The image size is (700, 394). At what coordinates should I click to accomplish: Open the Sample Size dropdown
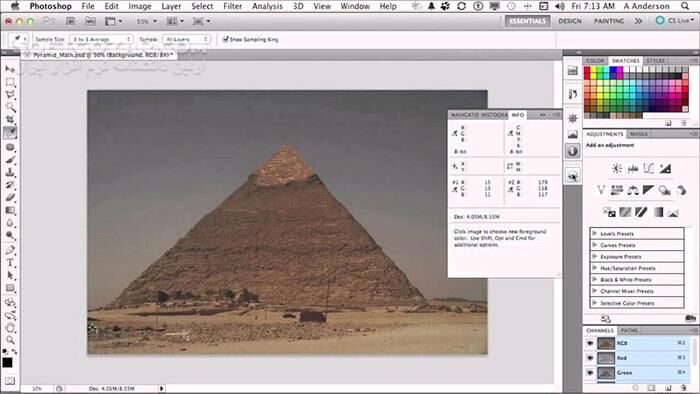point(101,39)
